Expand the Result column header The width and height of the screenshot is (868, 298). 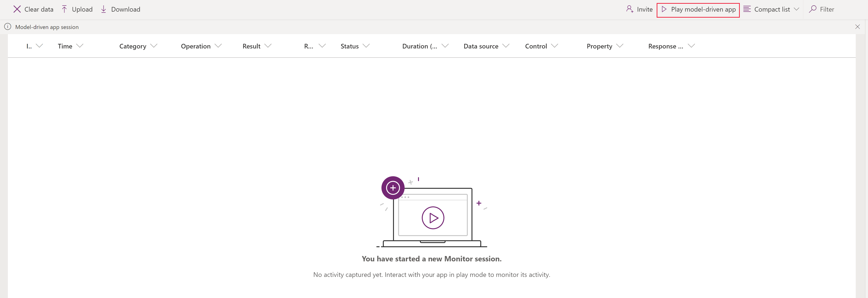(x=269, y=45)
